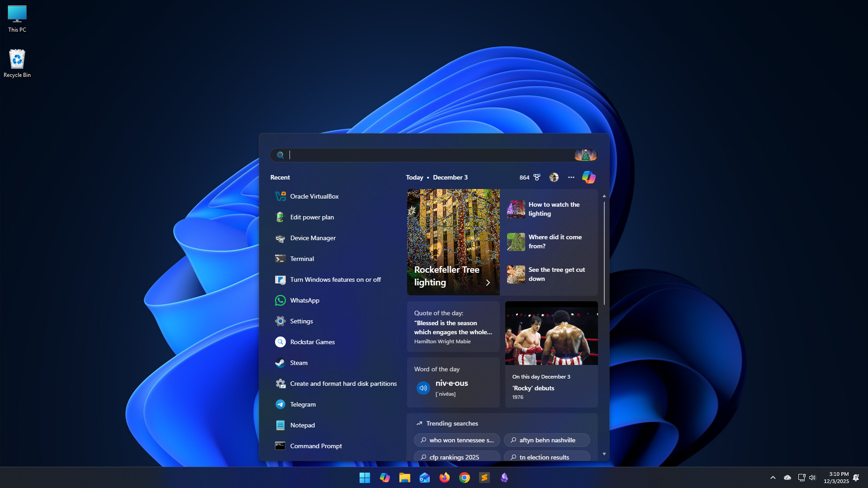Launch Firefox from the taskbar
This screenshot has height=488, width=868.
pyautogui.click(x=444, y=478)
